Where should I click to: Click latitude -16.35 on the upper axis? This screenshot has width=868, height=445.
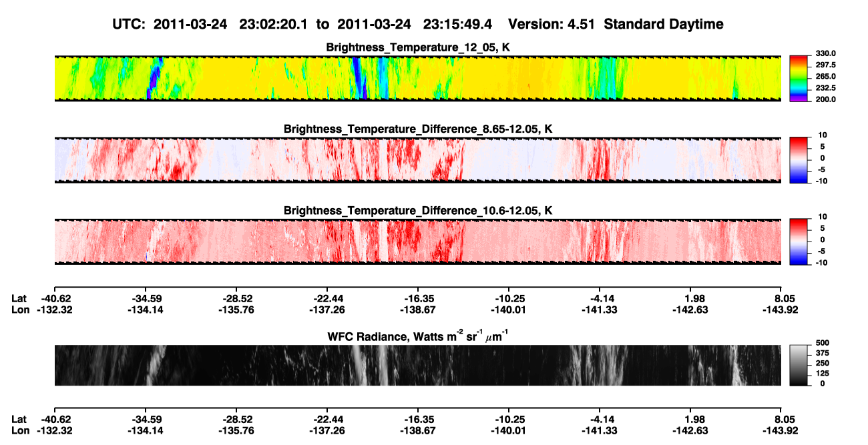point(417,299)
